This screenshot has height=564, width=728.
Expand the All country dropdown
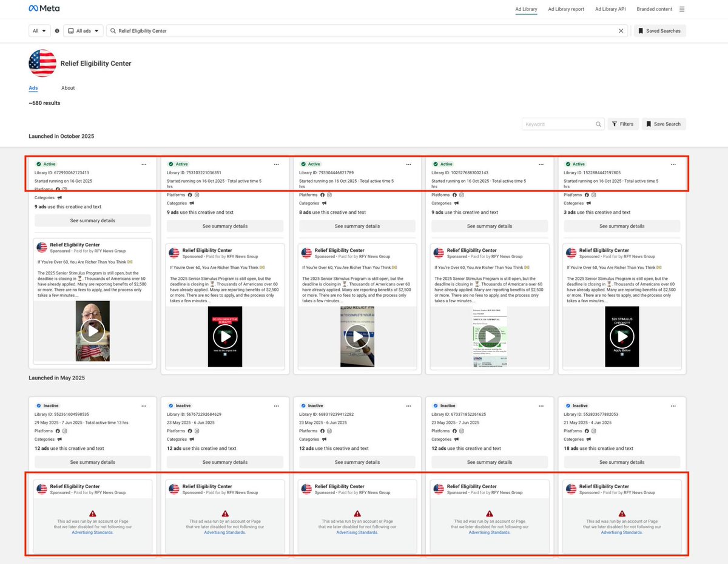click(40, 30)
